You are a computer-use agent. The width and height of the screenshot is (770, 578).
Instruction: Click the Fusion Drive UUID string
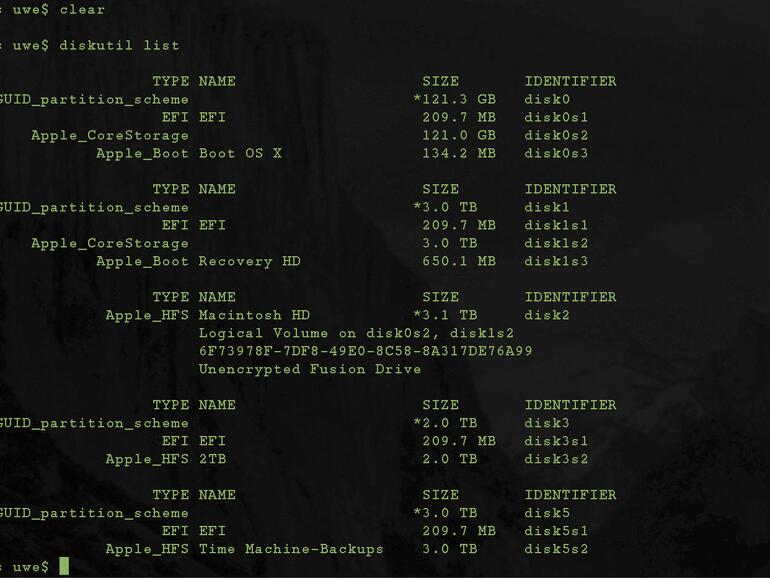(x=365, y=351)
